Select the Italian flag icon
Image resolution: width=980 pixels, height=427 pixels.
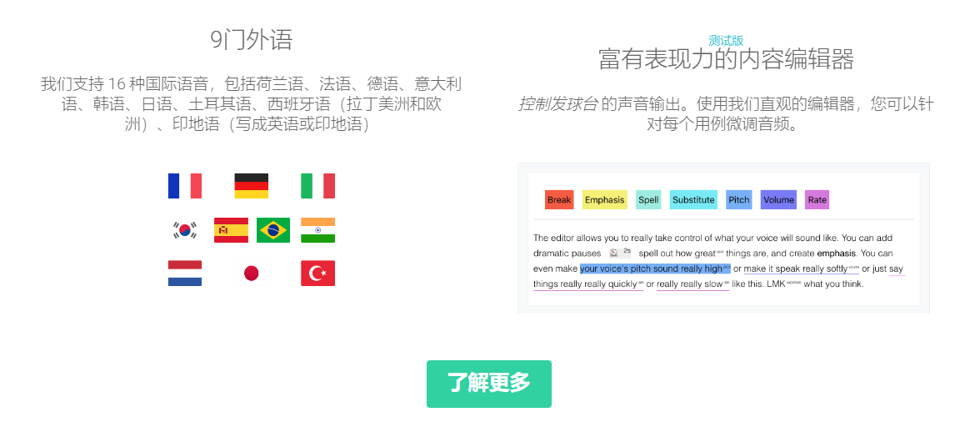(x=317, y=186)
